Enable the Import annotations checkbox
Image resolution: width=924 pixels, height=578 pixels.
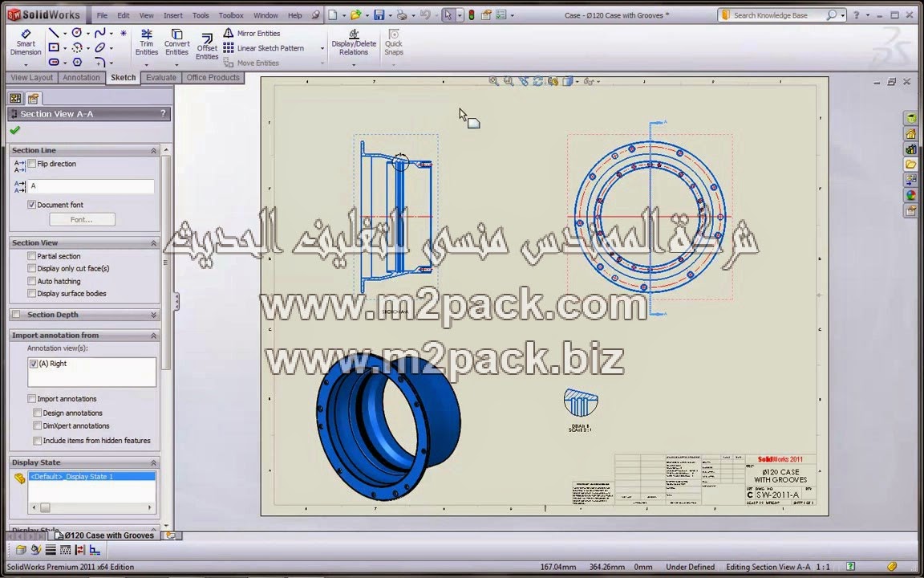tap(32, 399)
